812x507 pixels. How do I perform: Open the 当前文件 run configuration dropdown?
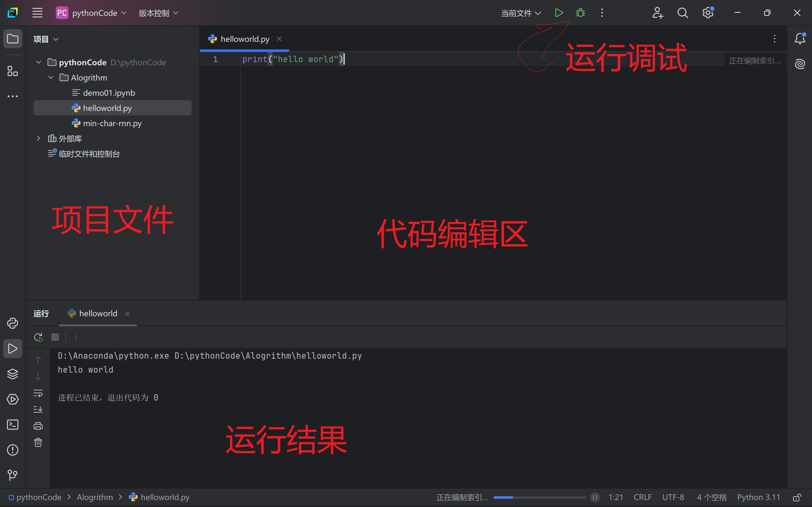521,13
